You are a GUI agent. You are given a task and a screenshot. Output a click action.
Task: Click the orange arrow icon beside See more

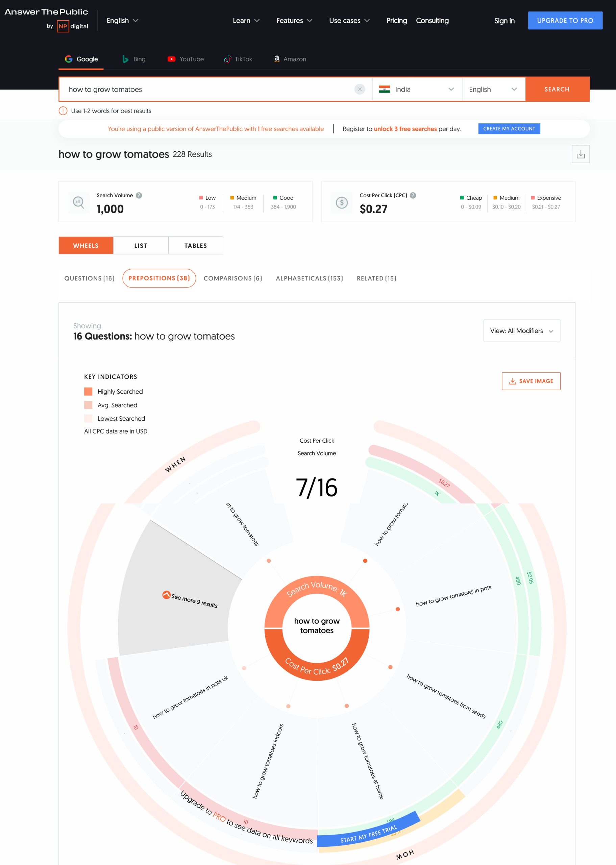[166, 595]
